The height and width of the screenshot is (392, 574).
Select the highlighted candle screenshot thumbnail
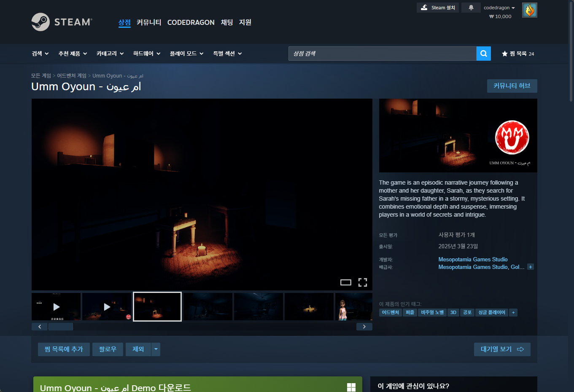(157, 306)
